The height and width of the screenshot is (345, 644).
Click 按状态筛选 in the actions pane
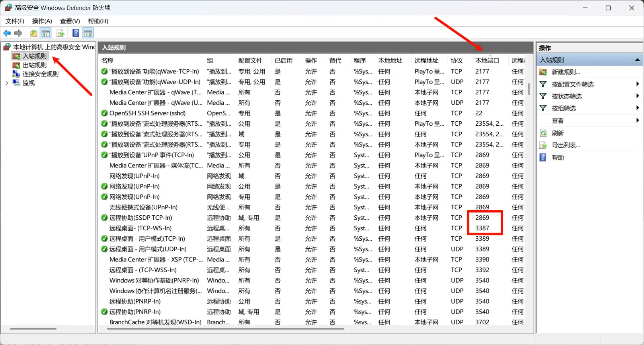tap(566, 96)
